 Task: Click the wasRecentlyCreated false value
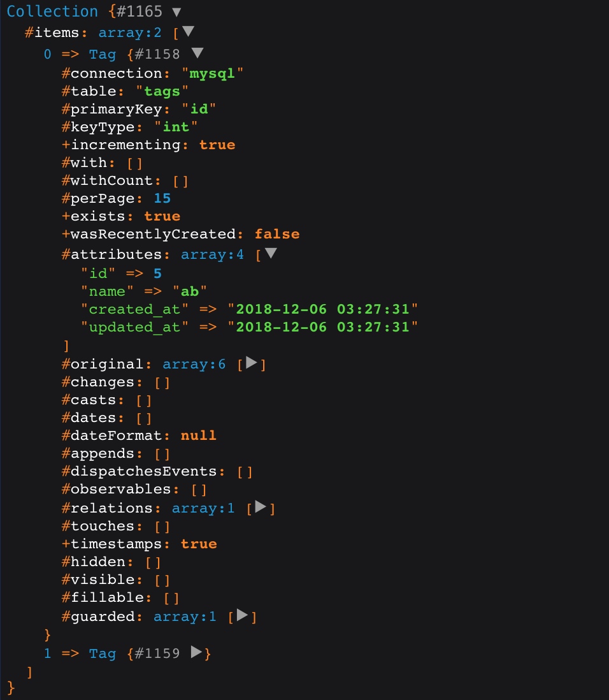pos(277,234)
